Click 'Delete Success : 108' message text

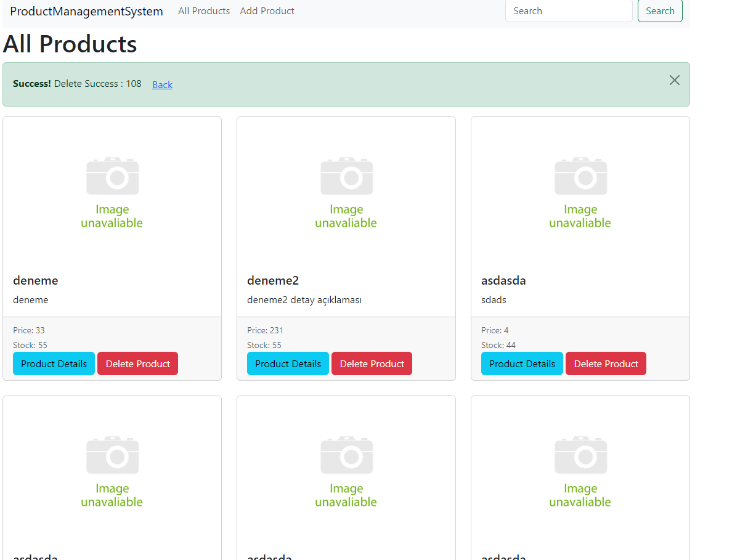(x=97, y=84)
